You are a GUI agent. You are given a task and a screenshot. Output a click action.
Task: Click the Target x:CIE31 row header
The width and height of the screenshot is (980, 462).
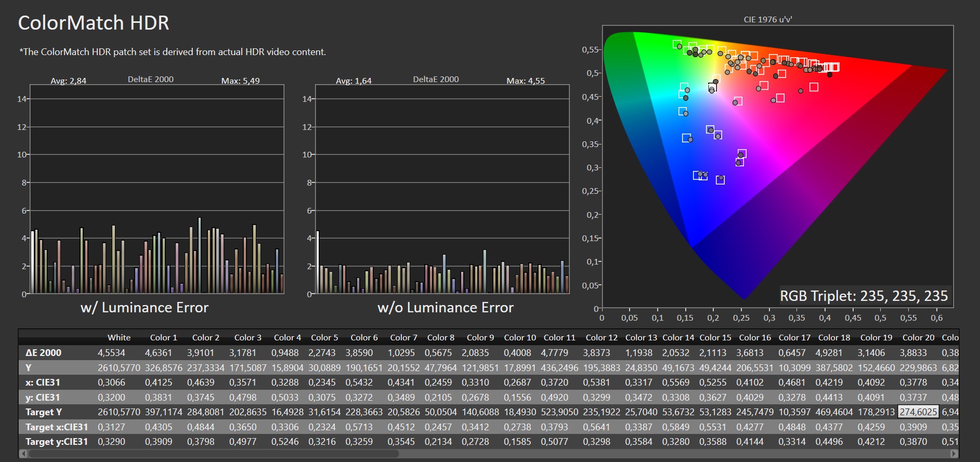point(57,427)
